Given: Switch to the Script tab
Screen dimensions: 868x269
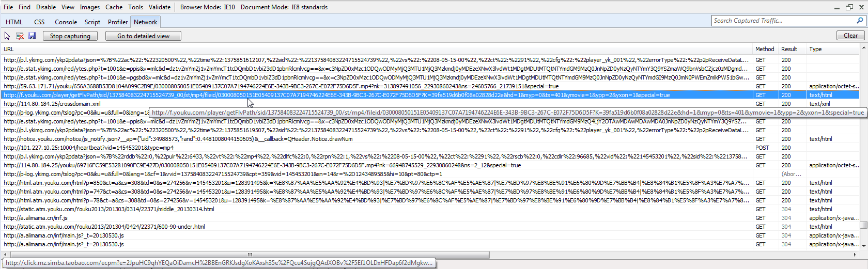Looking at the screenshot, I should (x=92, y=22).
